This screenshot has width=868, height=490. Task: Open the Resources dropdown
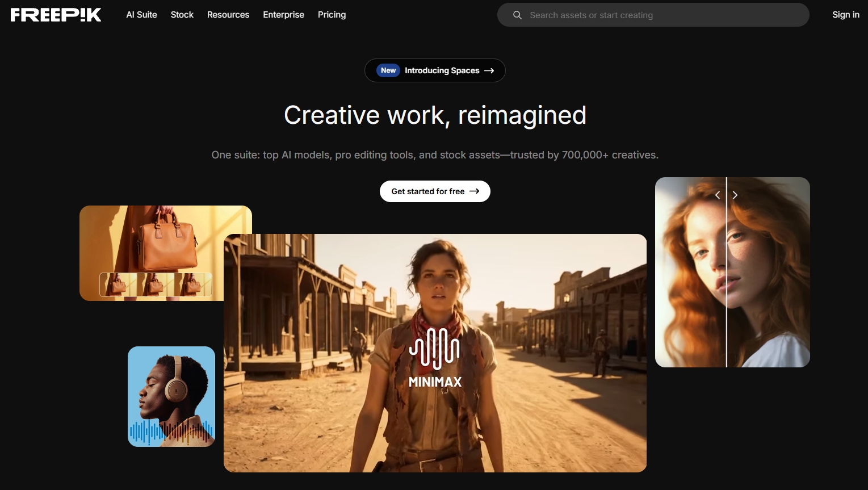tap(228, 15)
